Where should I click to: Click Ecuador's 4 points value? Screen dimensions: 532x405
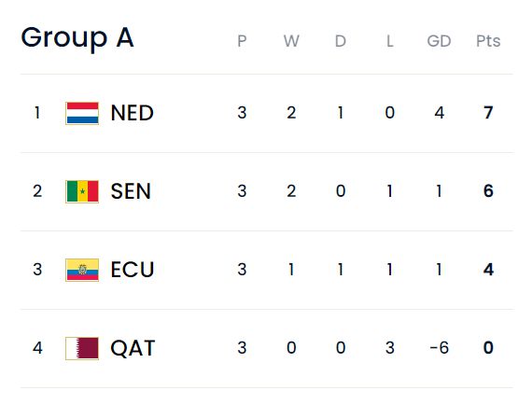pyautogui.click(x=488, y=270)
